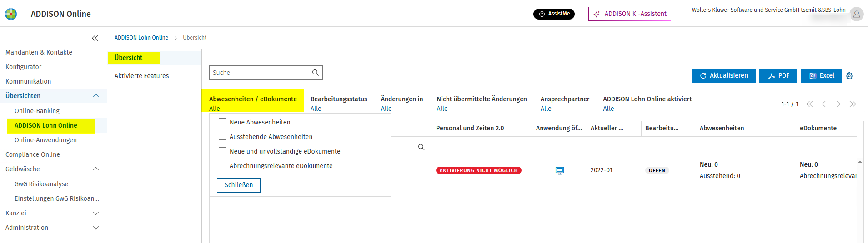This screenshot has height=243, width=868.
Task: Click the Schließen button
Action: (x=239, y=185)
